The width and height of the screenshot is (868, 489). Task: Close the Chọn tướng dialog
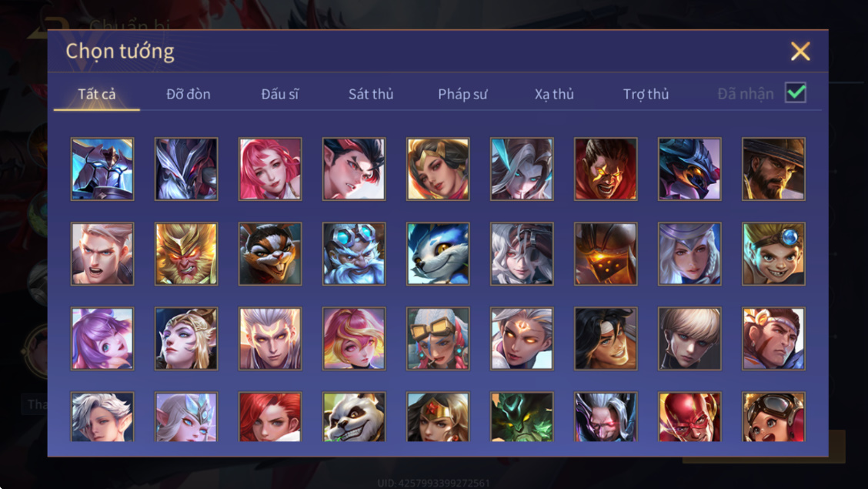800,52
